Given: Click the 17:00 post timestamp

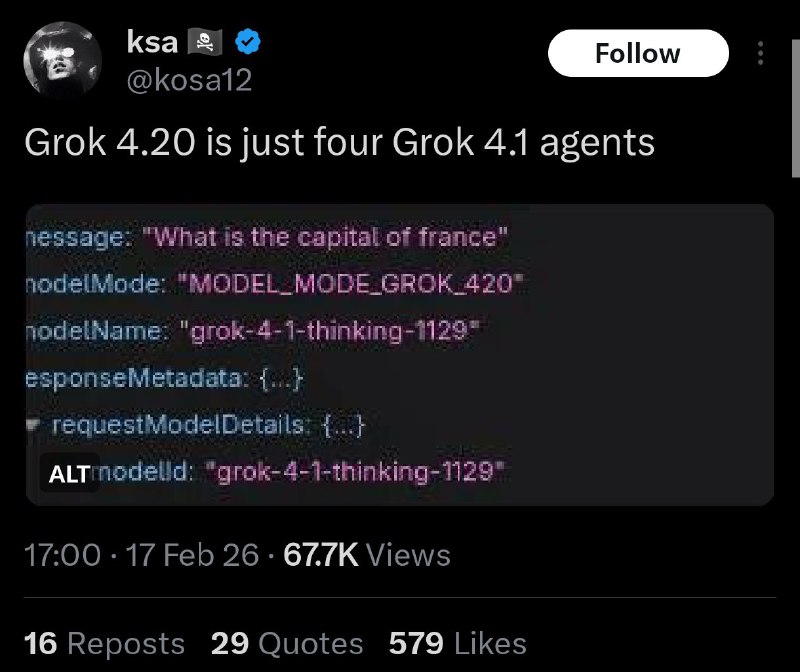Looking at the screenshot, I should coord(62,555).
